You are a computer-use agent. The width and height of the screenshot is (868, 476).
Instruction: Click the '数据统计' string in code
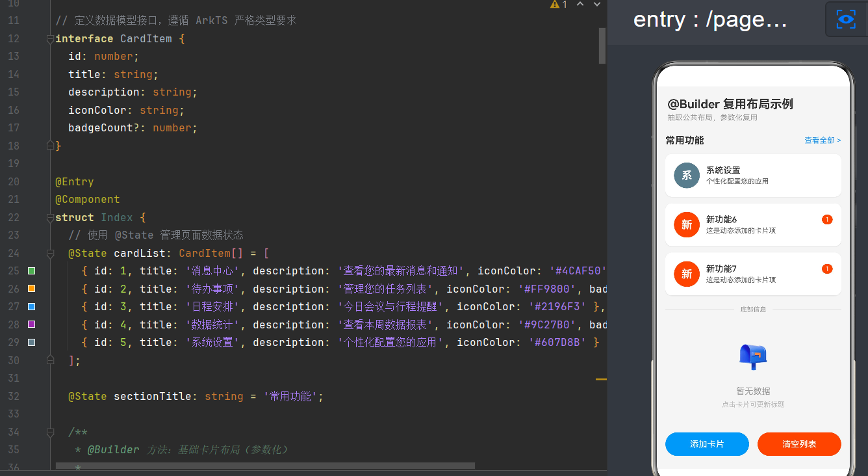click(213, 325)
